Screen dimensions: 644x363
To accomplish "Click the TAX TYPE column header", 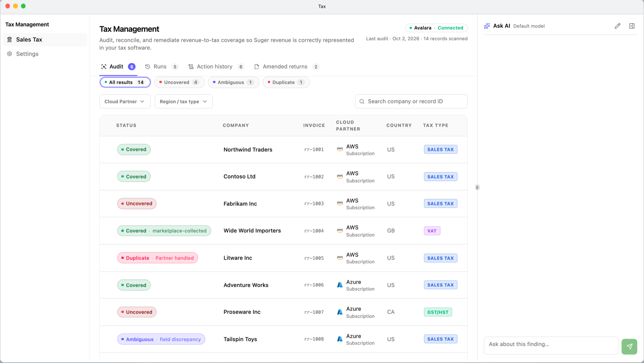I will coord(436,125).
